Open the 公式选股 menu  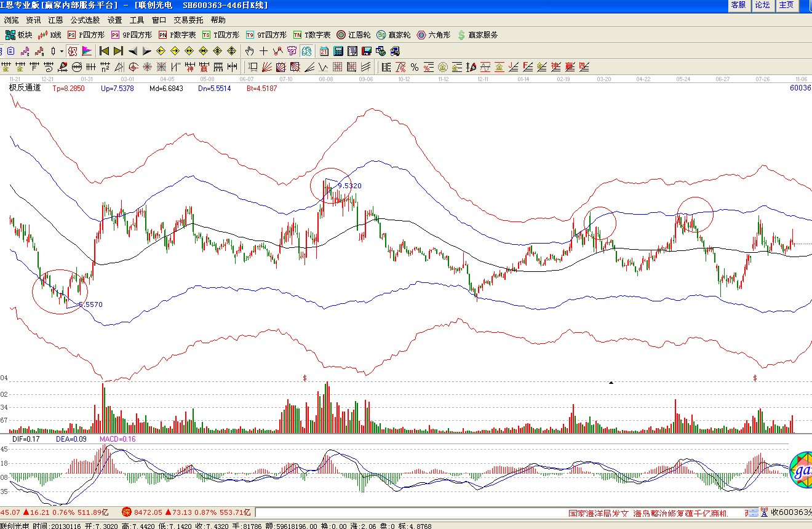click(x=85, y=20)
